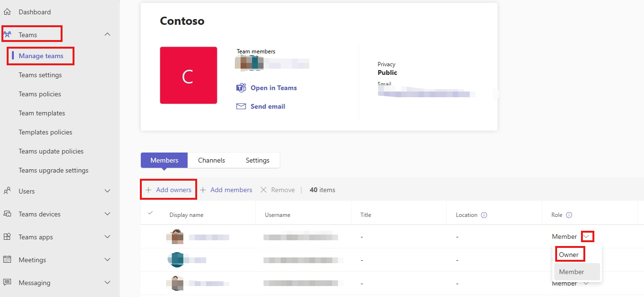Click the Contoso team title

pyautogui.click(x=182, y=21)
